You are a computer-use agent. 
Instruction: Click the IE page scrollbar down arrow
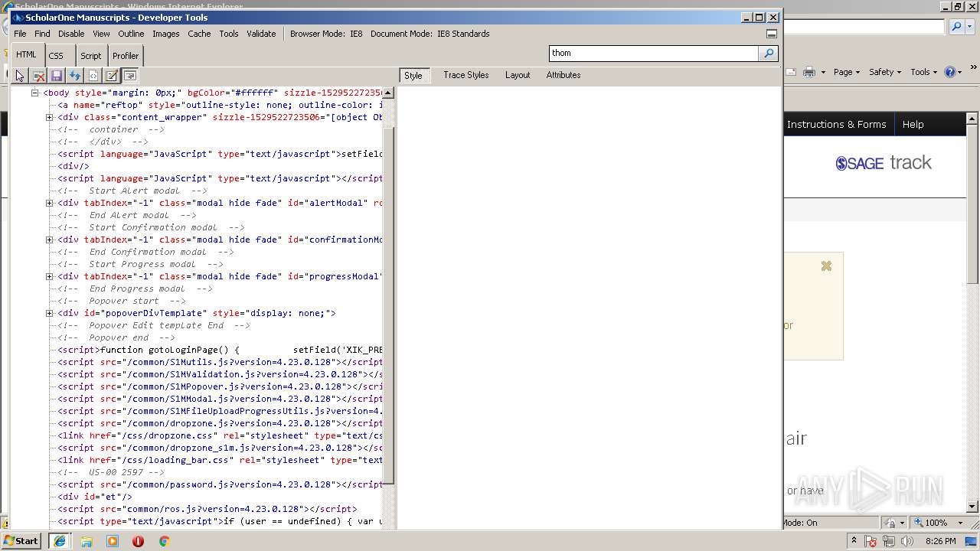(973, 507)
